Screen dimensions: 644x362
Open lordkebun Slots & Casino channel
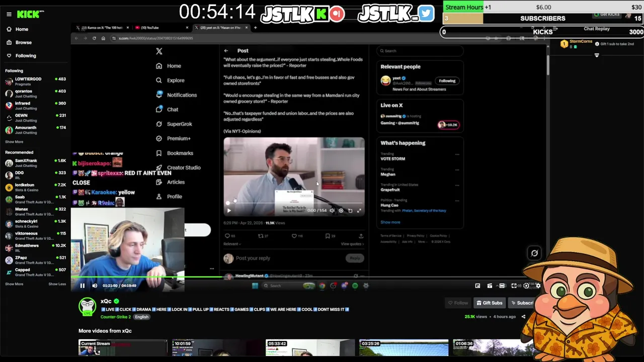[35, 187]
